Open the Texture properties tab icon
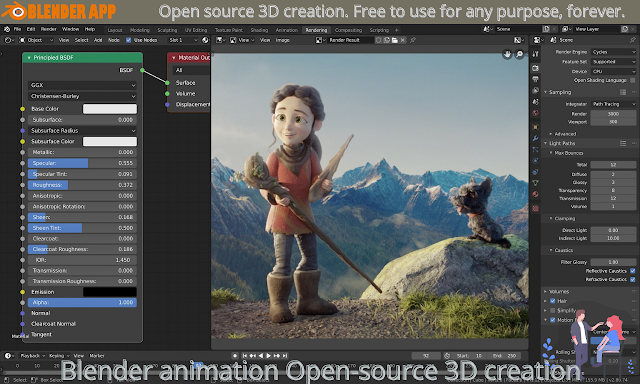 tap(536, 209)
